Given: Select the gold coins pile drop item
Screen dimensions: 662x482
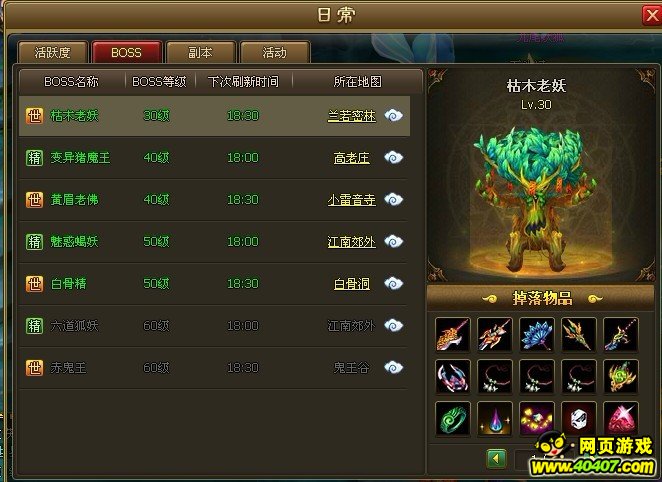Looking at the screenshot, I should (x=537, y=419).
